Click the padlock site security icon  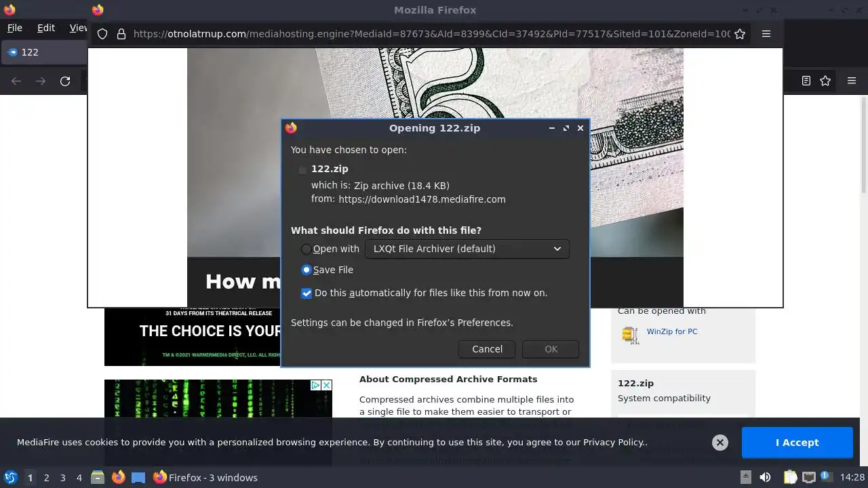[121, 34]
